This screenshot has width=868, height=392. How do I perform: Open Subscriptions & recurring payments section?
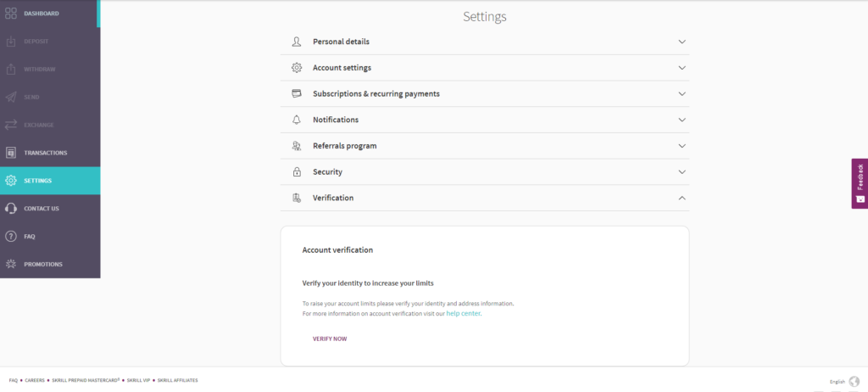click(x=376, y=93)
